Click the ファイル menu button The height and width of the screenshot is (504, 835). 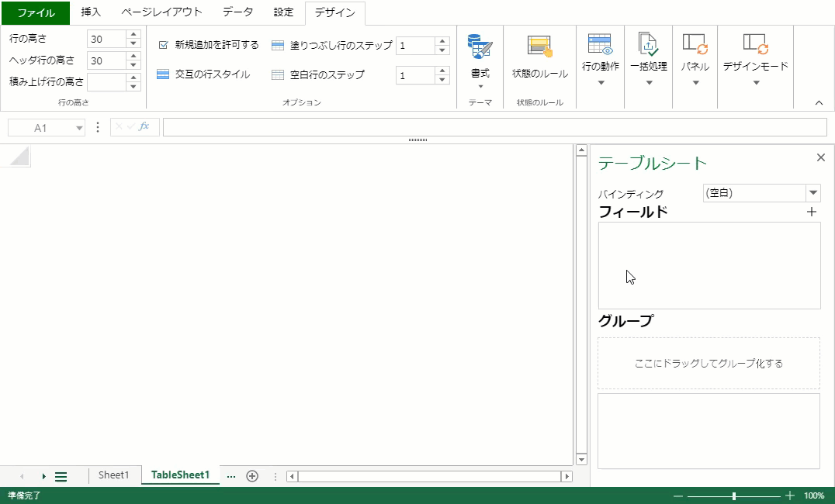pyautogui.click(x=34, y=12)
